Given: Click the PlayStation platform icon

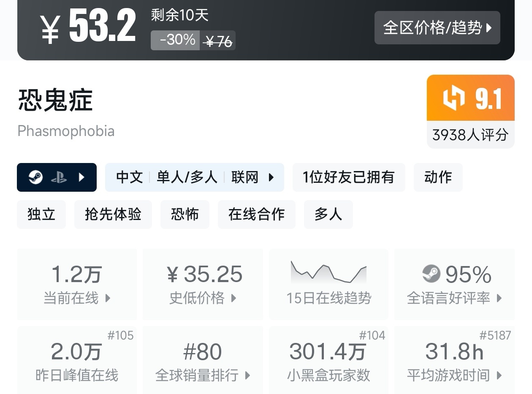Looking at the screenshot, I should point(59,177).
